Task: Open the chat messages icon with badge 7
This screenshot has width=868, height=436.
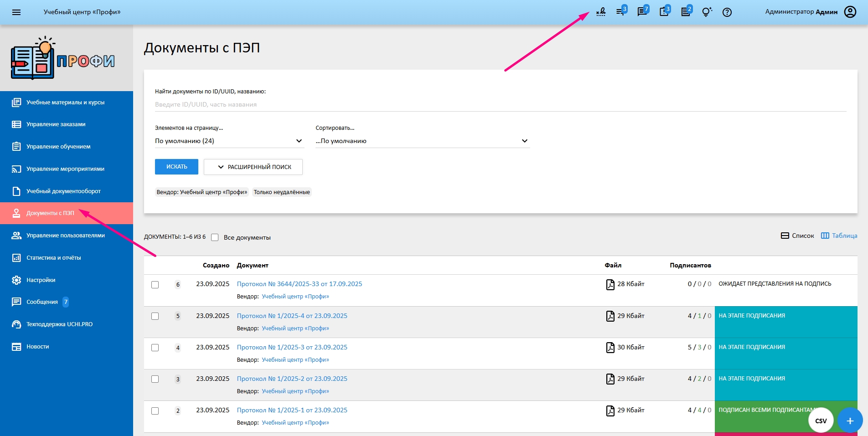Action: pyautogui.click(x=642, y=12)
